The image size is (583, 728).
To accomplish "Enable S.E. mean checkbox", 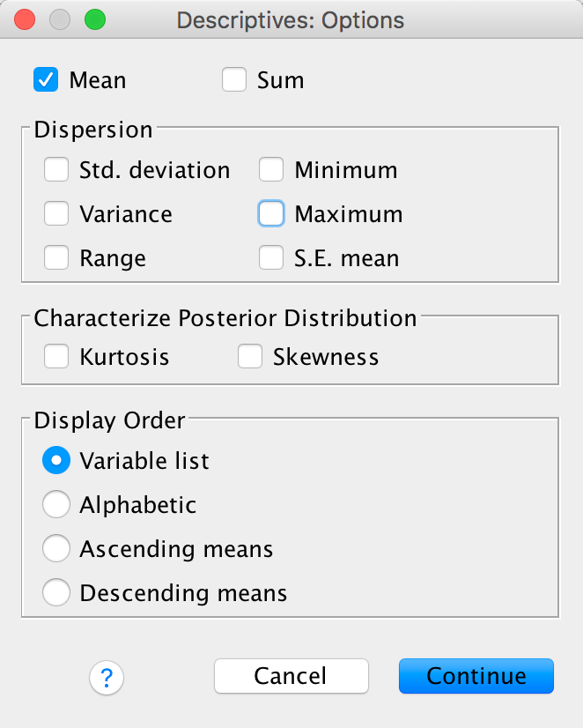I will (271, 258).
